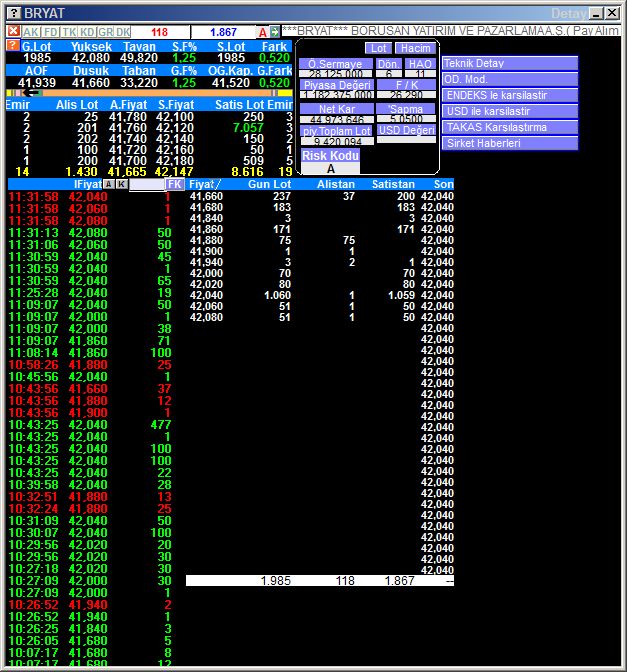Open Teknik Detay menu item
This screenshot has width=627, height=672.
[510, 63]
